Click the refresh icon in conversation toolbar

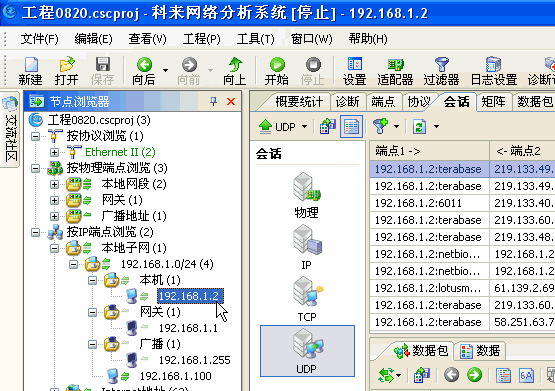(x=419, y=126)
